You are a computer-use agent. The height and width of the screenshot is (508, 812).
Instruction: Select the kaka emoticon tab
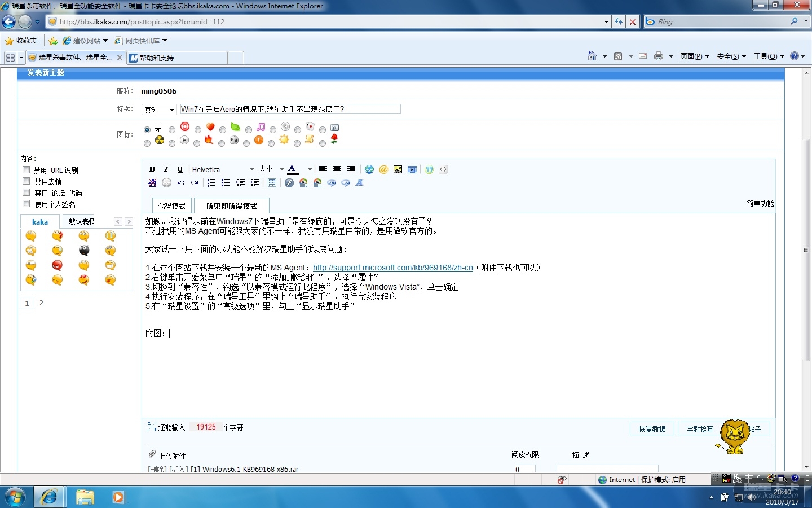40,222
